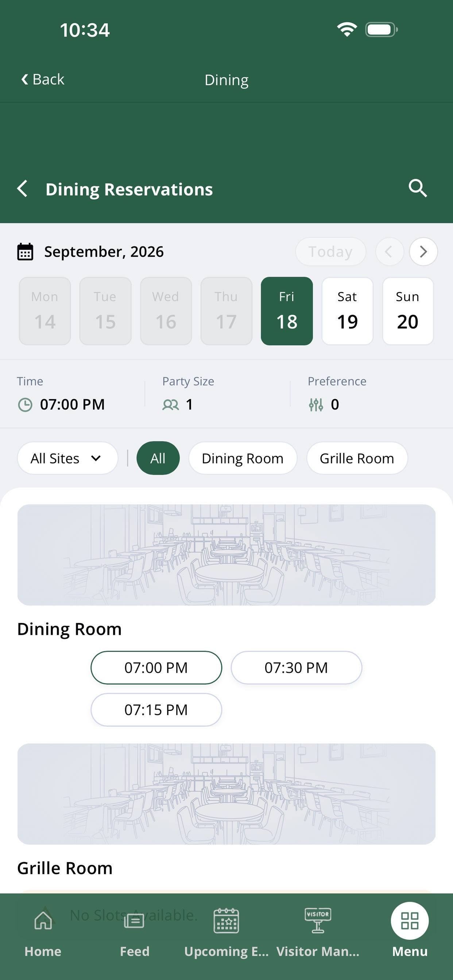The height and width of the screenshot is (980, 453).
Task: Open the Home tab icon
Action: (43, 921)
